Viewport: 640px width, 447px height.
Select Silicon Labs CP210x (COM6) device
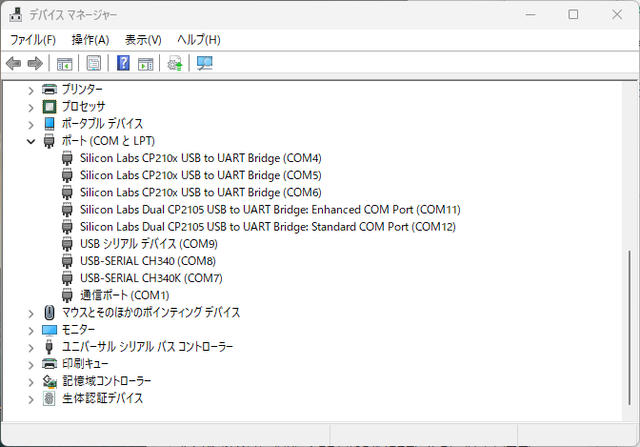[x=200, y=192]
